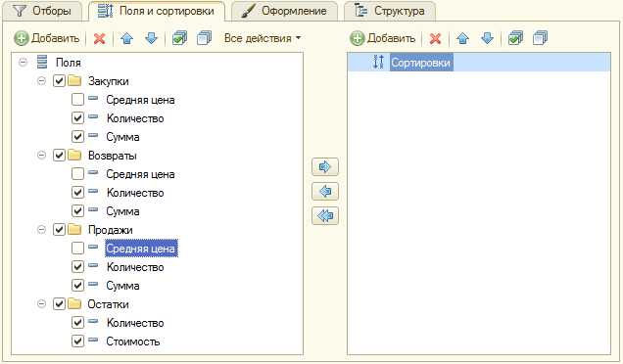Delete selected field with red X in left toolbar

pyautogui.click(x=99, y=38)
